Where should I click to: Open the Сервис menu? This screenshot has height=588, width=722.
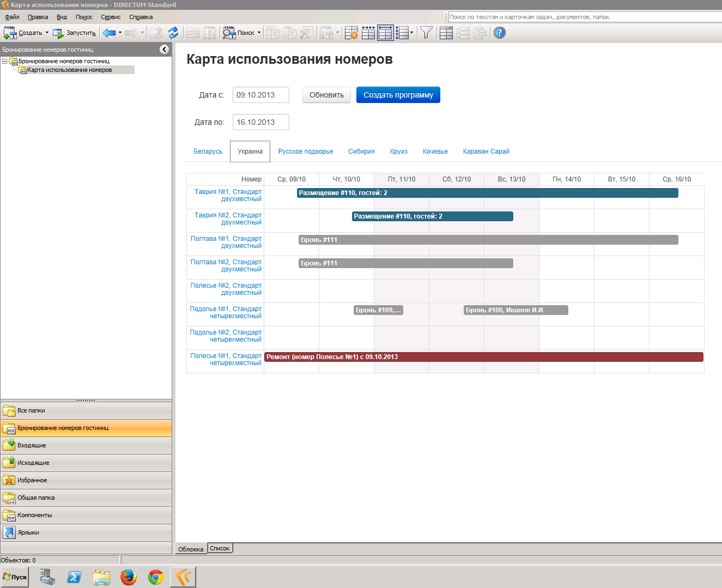[111, 17]
